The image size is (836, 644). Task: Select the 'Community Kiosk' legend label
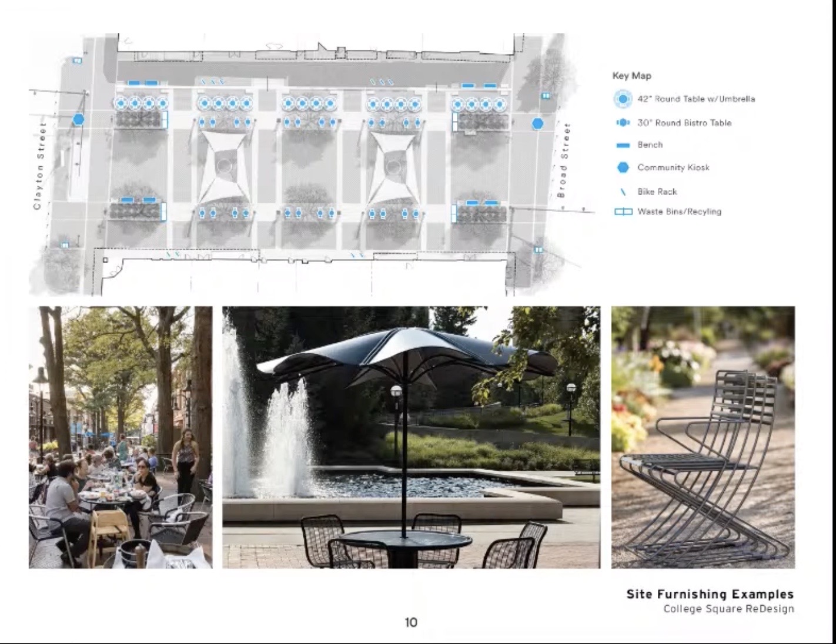click(x=673, y=167)
